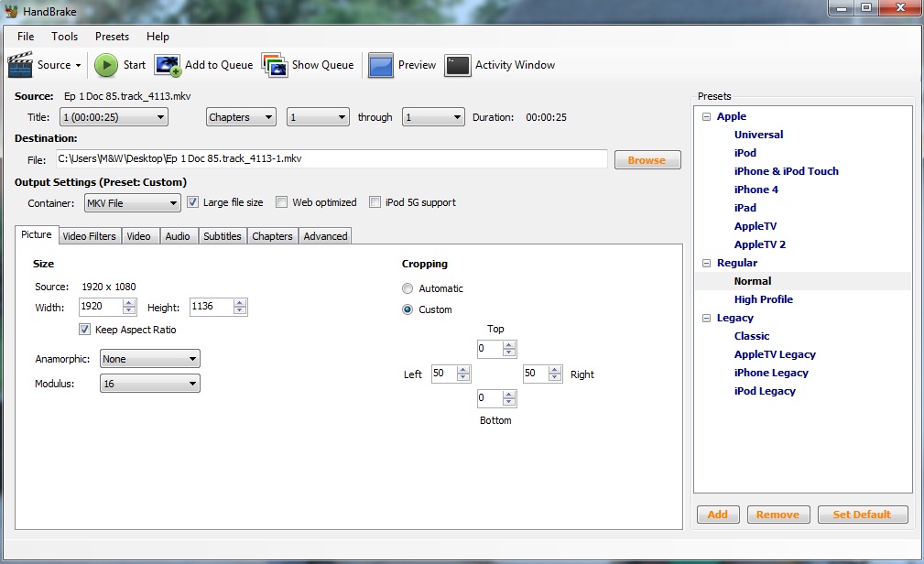Collapse the Legacy presets group
Viewport: 924px width, 564px height.
pos(706,319)
